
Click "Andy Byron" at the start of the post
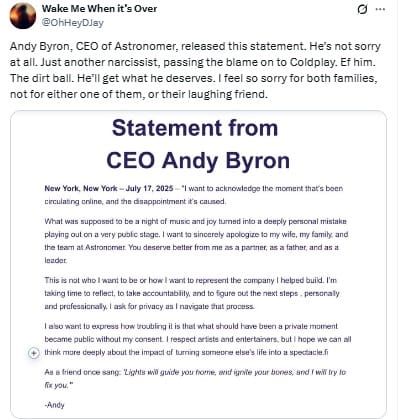point(41,46)
